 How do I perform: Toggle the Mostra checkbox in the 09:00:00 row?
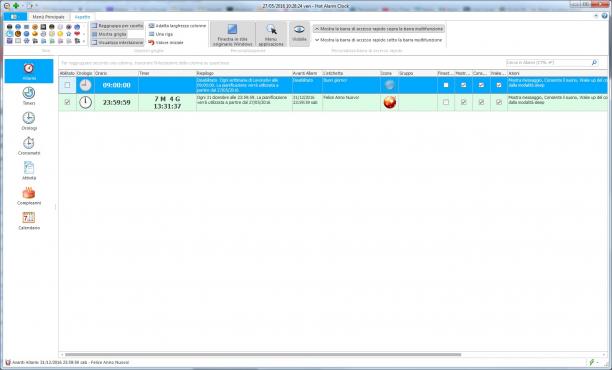(463, 85)
